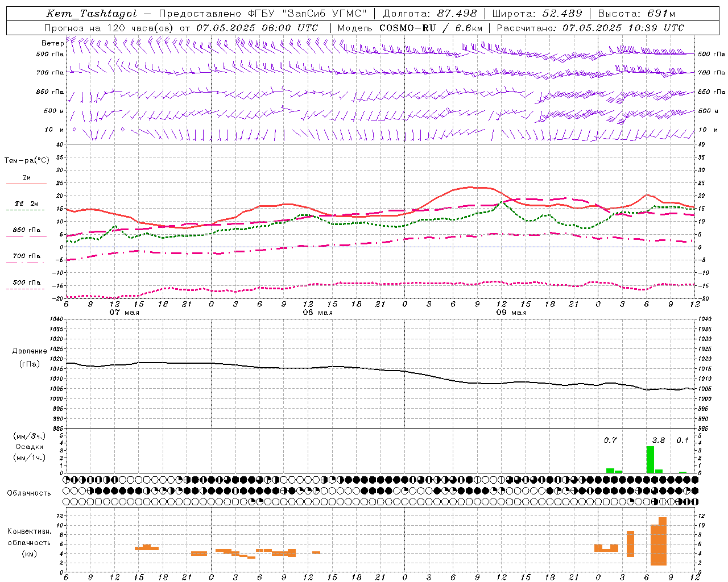Click the (мм/1ч.) unit label
The width and height of the screenshot is (728, 582).
pyautogui.click(x=29, y=458)
